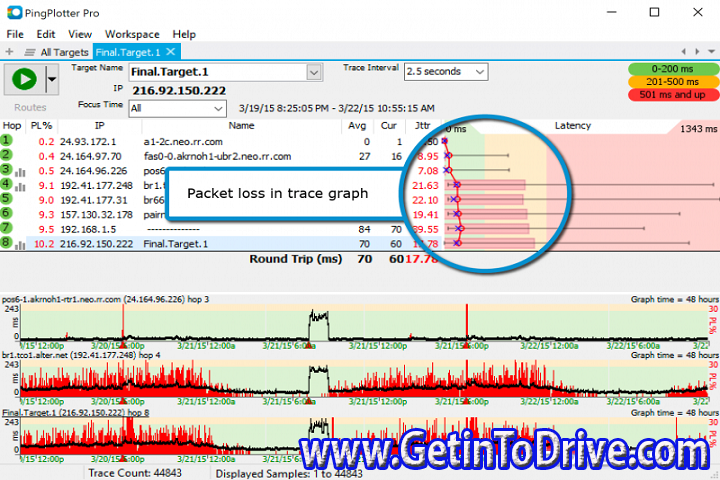
Task: Select the row with IP 24.93.172.1
Action: pyautogui.click(x=220, y=142)
